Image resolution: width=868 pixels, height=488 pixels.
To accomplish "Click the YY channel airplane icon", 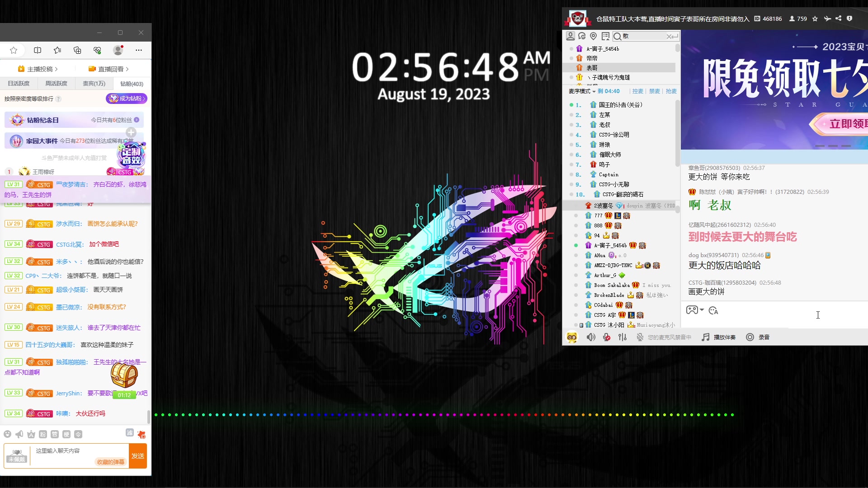I will 827,19.
